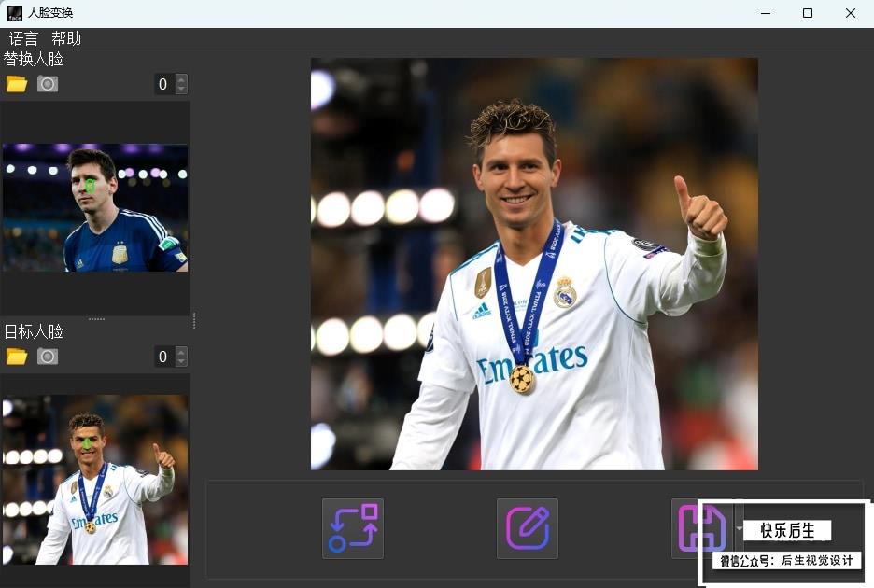Image resolution: width=874 pixels, height=588 pixels.
Task: Minimize the 人脸变换 window
Action: click(x=766, y=13)
